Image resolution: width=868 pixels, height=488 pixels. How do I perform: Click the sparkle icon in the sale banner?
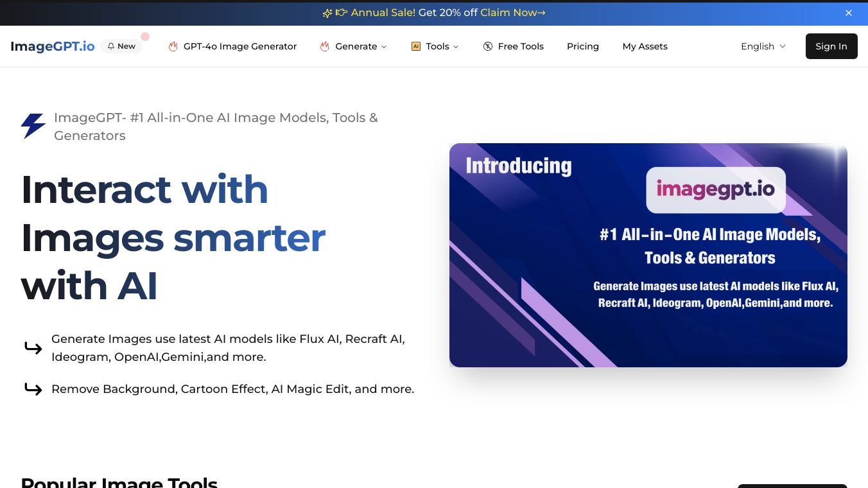tap(327, 13)
